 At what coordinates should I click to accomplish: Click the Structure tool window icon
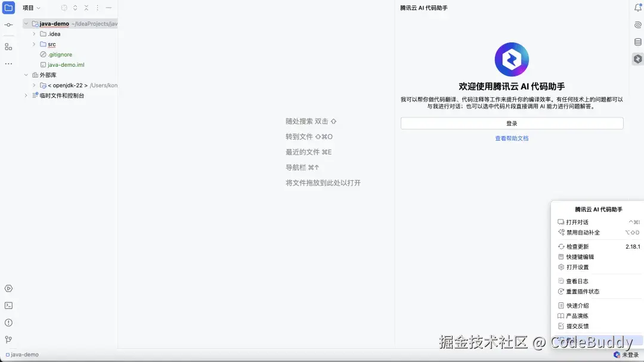tap(8, 46)
